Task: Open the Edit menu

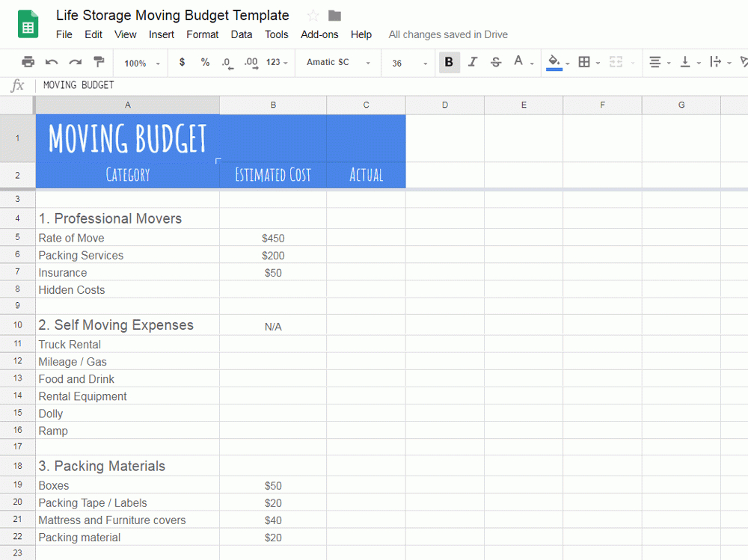Action: pyautogui.click(x=93, y=34)
